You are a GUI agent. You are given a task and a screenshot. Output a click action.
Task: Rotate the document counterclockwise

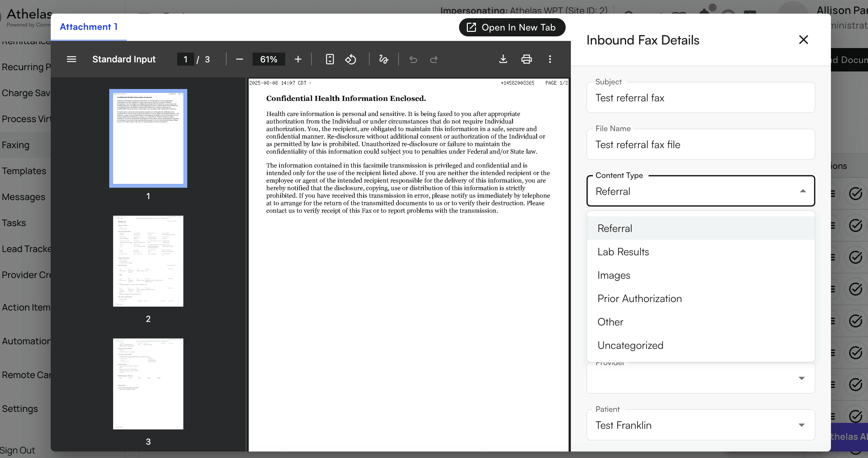tap(350, 59)
